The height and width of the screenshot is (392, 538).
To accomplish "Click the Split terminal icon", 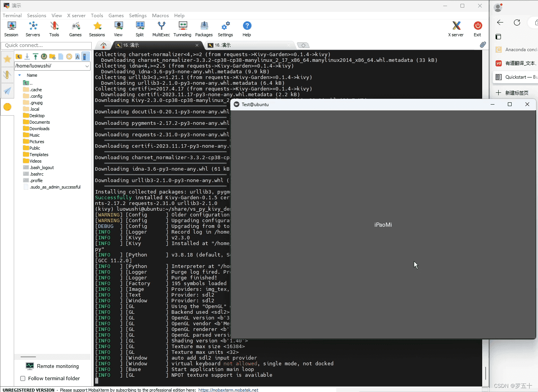I will pyautogui.click(x=140, y=29).
